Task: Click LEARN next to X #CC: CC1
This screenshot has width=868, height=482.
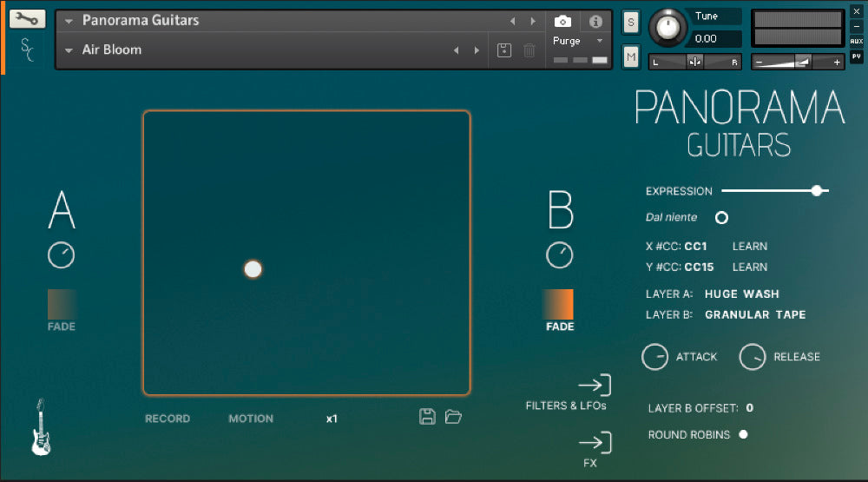Action: 750,247
